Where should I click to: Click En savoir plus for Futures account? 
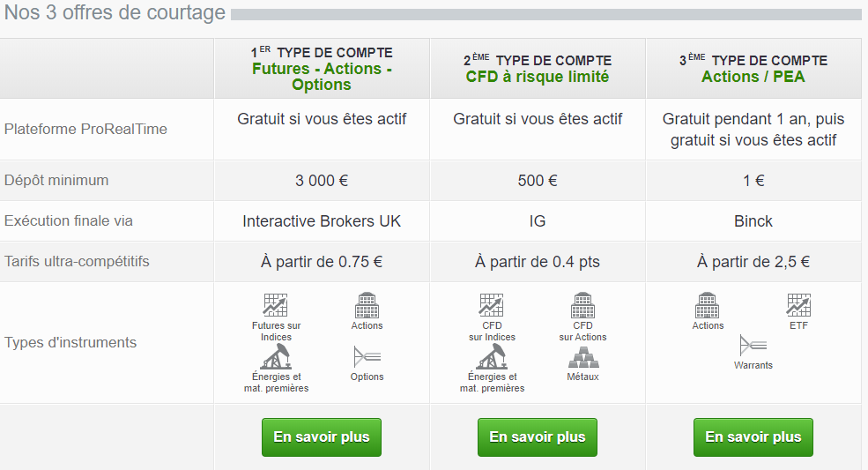coord(322,437)
